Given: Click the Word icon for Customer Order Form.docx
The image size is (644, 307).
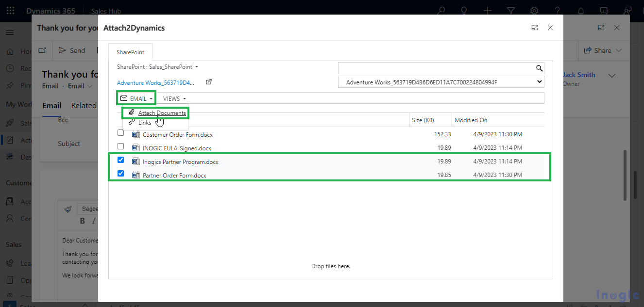Looking at the screenshot, I should pos(136,134).
